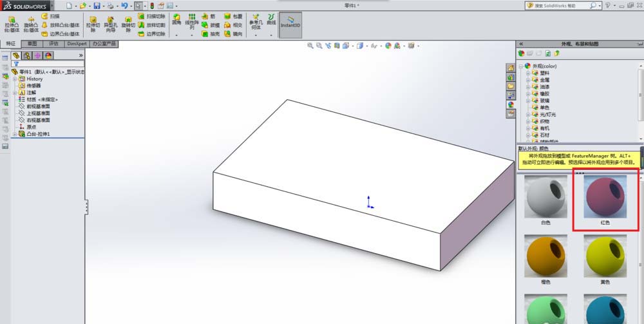Expand dropdown under 圆角 fillet
Image resolution: width=644 pixels, height=324 pixels.
176,35
